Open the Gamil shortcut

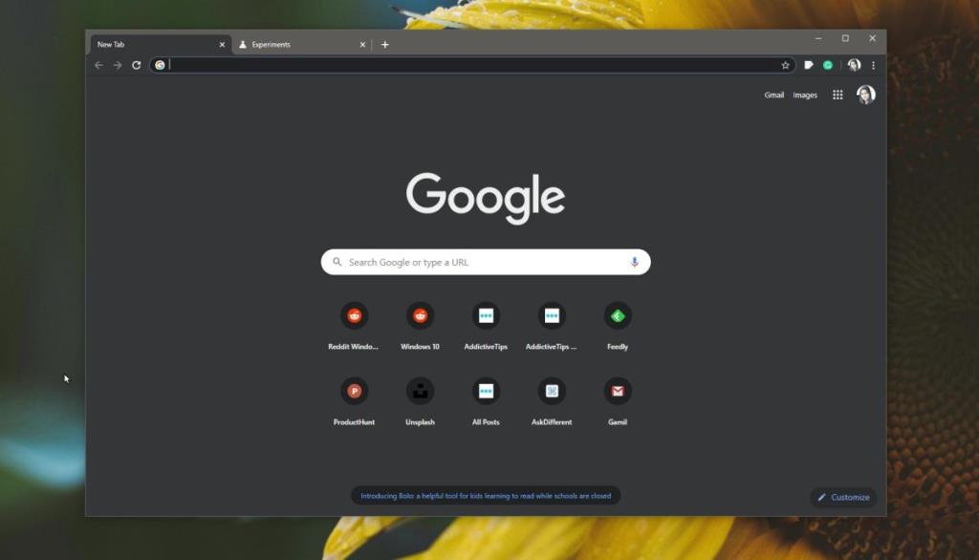[x=617, y=391]
